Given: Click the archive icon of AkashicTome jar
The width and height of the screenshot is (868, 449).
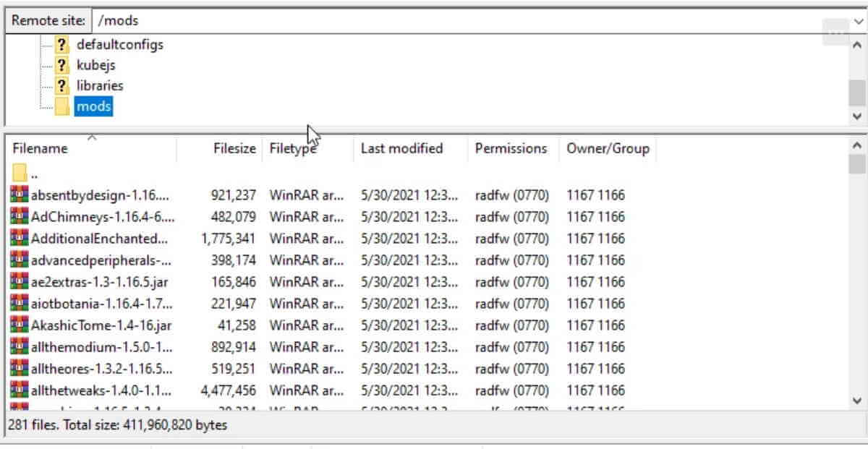Looking at the screenshot, I should (x=20, y=325).
